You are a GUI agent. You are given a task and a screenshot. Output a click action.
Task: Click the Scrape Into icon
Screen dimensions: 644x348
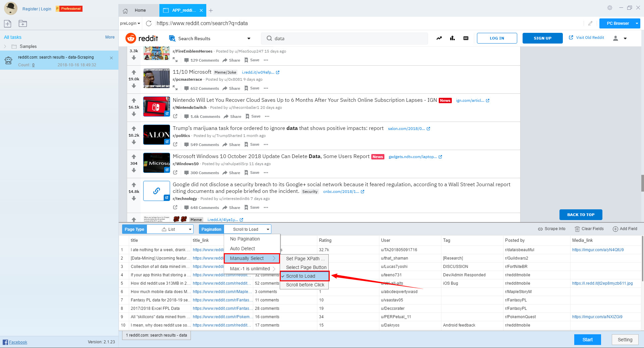point(540,229)
